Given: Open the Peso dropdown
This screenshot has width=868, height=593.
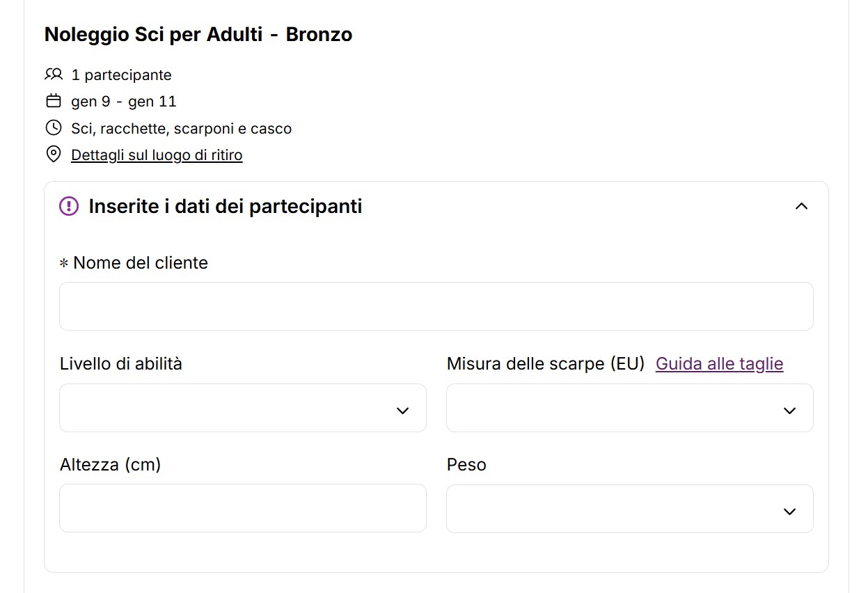Looking at the screenshot, I should pos(629,509).
